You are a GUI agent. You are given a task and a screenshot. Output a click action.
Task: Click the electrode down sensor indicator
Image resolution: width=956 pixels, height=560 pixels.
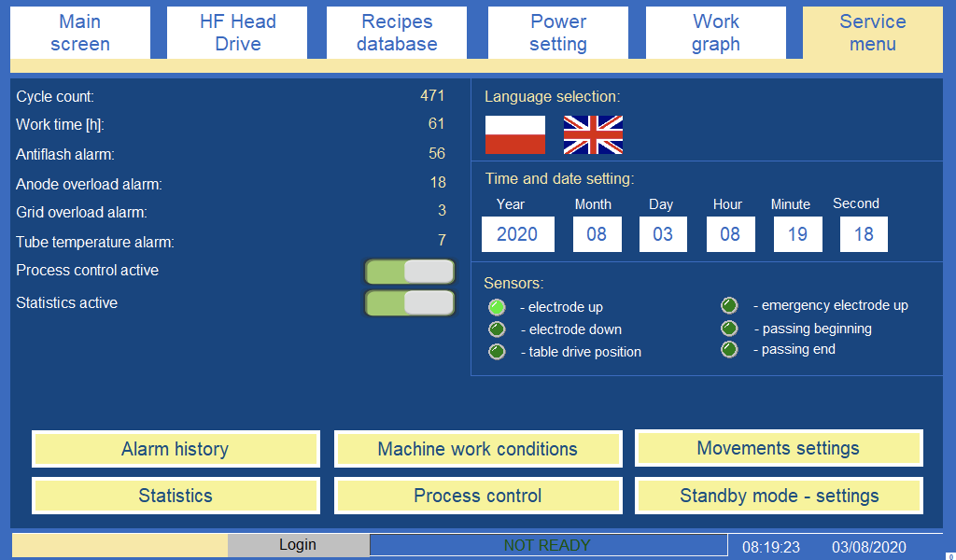(x=497, y=329)
